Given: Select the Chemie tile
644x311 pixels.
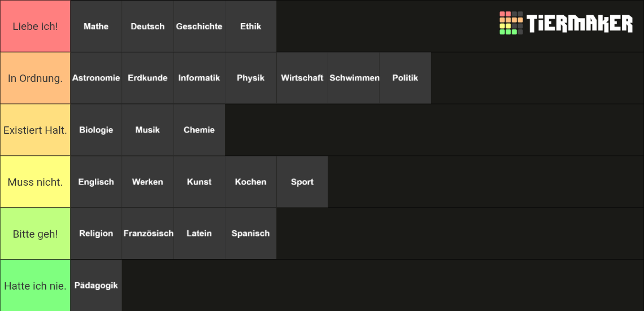Looking at the screenshot, I should tap(199, 130).
